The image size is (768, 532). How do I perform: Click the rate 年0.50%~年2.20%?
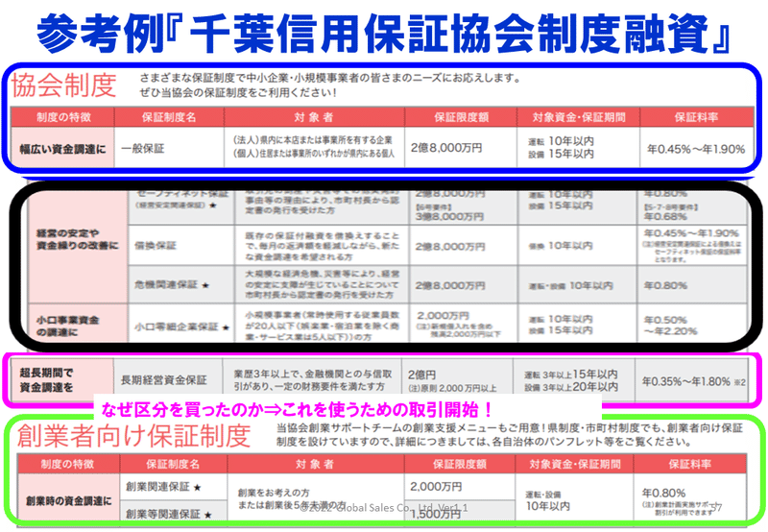click(x=670, y=326)
